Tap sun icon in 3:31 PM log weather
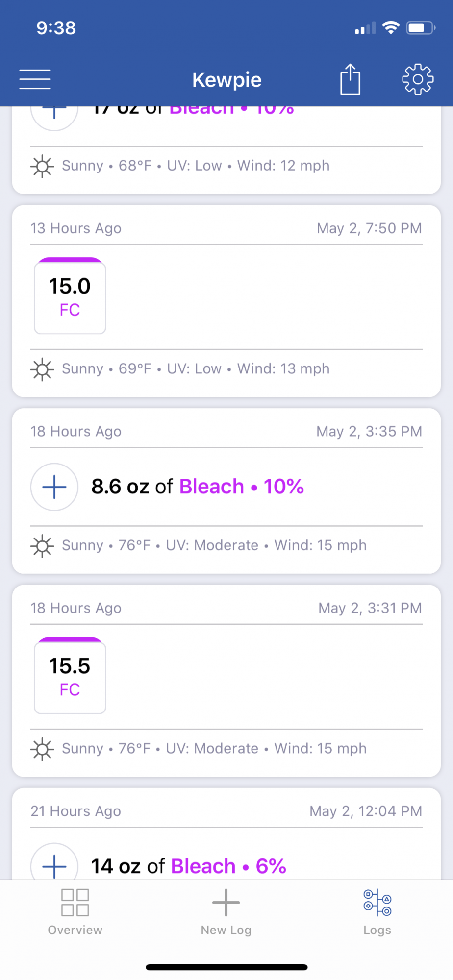Screen dimensions: 453x980 [x=43, y=749]
